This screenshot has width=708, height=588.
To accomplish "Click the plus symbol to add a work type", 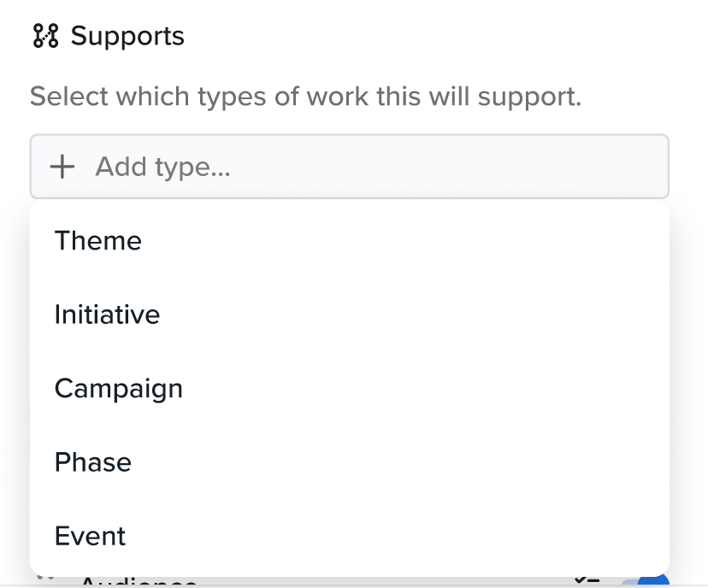I will pos(62,167).
